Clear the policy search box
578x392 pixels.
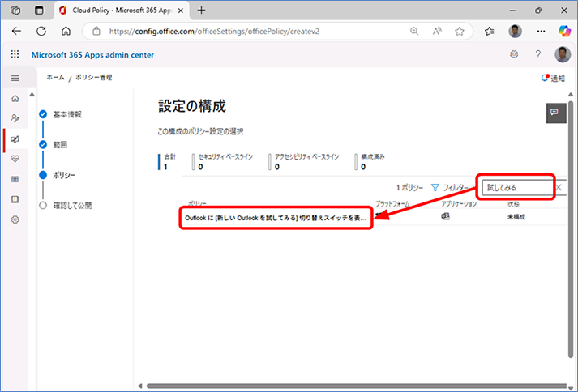559,188
